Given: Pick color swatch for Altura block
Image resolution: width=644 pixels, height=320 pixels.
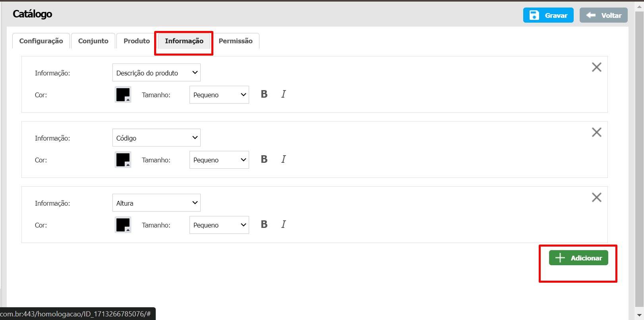Looking at the screenshot, I should [123, 225].
